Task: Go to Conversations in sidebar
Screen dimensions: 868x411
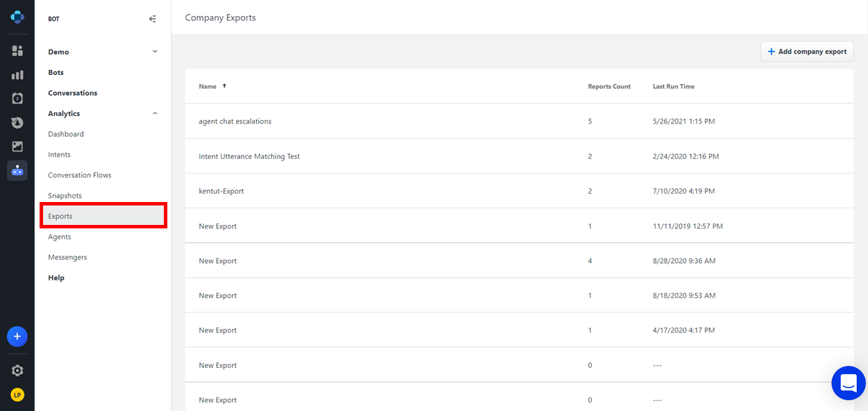Action: (x=72, y=93)
